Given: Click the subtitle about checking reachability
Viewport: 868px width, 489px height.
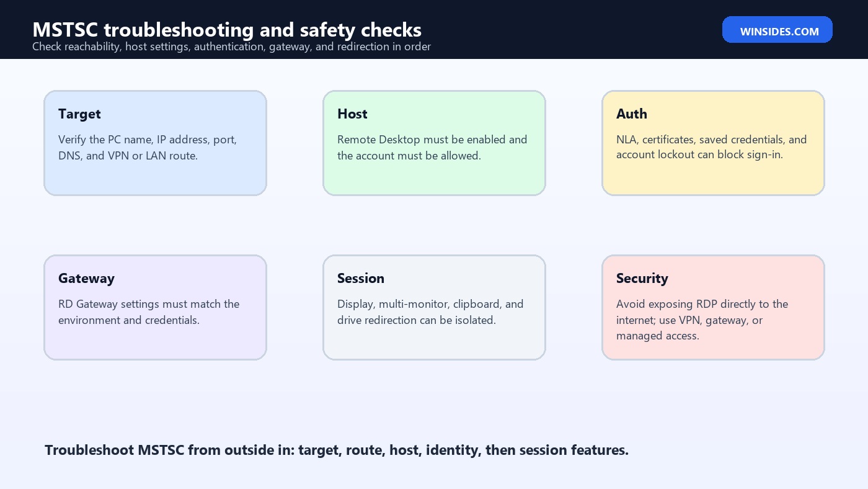Looking at the screenshot, I should tap(231, 47).
